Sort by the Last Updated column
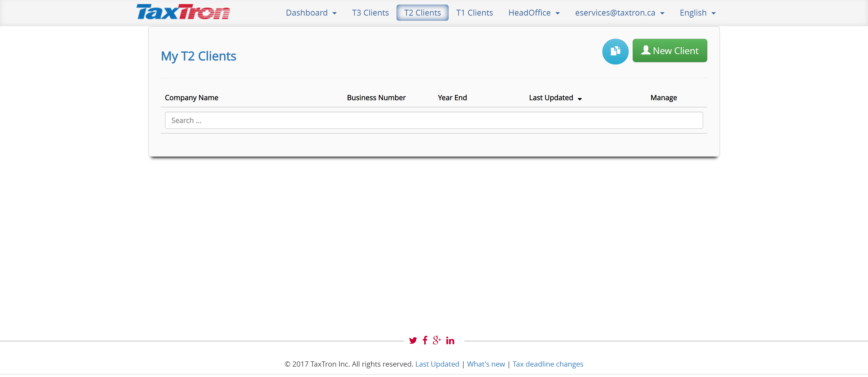The image size is (868, 377). (x=555, y=98)
